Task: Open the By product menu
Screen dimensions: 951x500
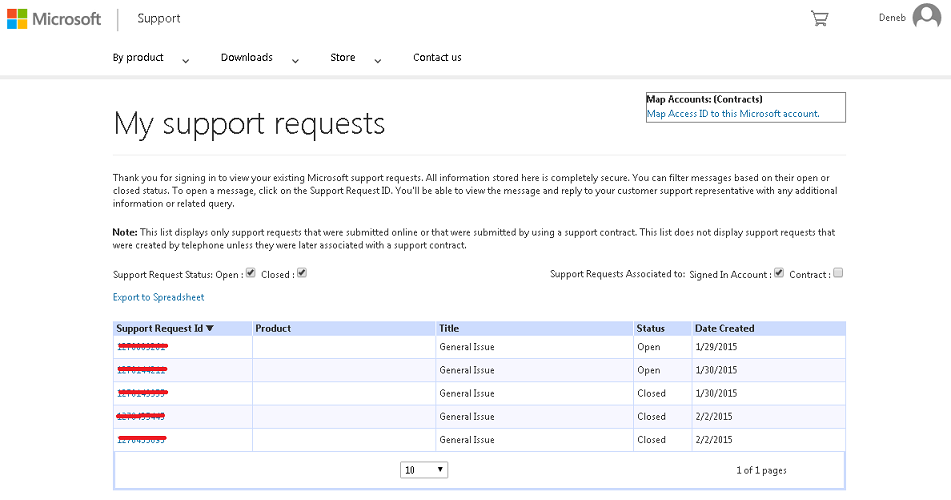Action: click(138, 58)
